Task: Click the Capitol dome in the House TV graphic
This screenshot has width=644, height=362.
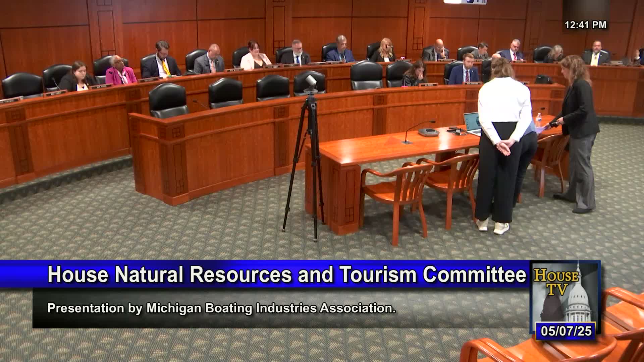Action: pos(579,298)
